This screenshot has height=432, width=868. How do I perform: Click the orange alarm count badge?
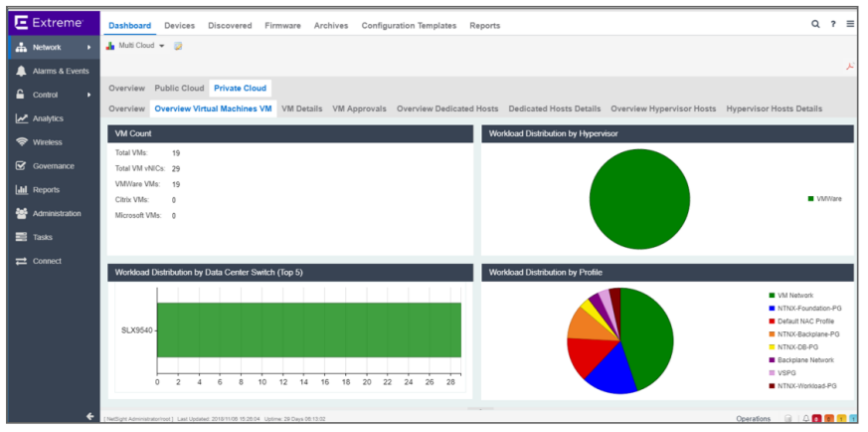click(829, 419)
